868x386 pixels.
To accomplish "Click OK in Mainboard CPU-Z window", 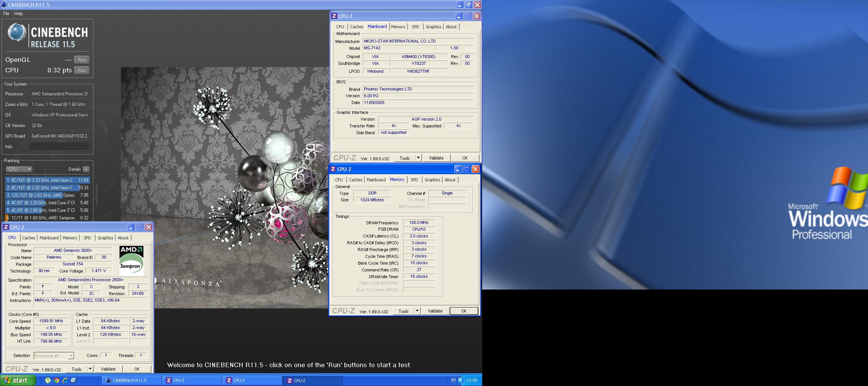I will pyautogui.click(x=465, y=158).
